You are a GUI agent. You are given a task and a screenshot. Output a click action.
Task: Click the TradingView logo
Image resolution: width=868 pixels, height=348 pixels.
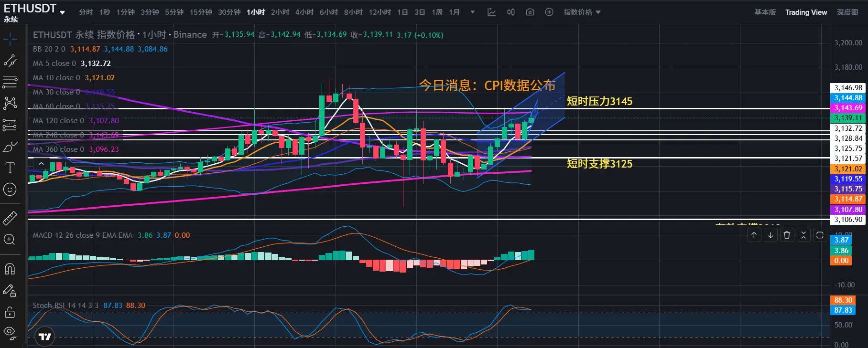click(45, 337)
